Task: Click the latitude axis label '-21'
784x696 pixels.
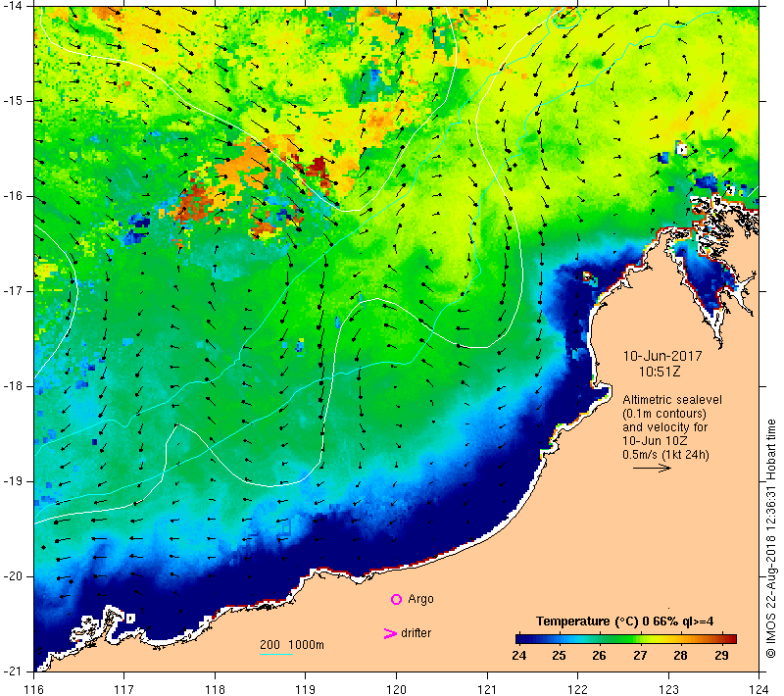Action: click(12, 671)
